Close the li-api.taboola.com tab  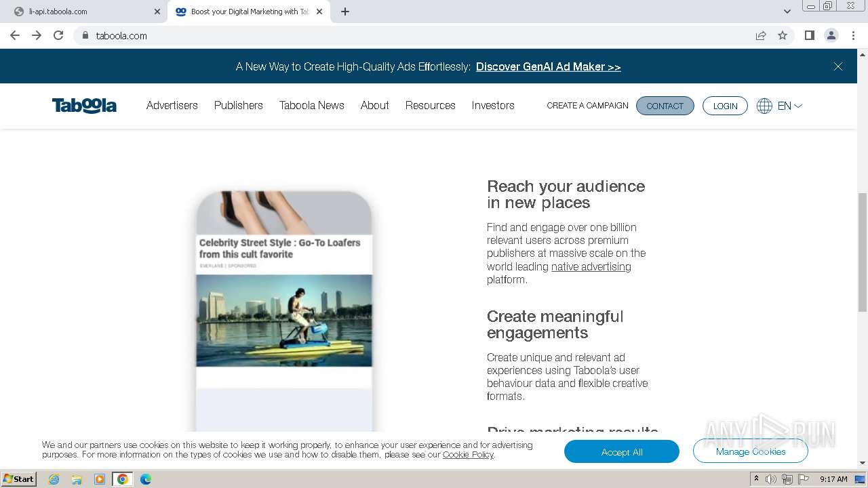click(x=157, y=12)
